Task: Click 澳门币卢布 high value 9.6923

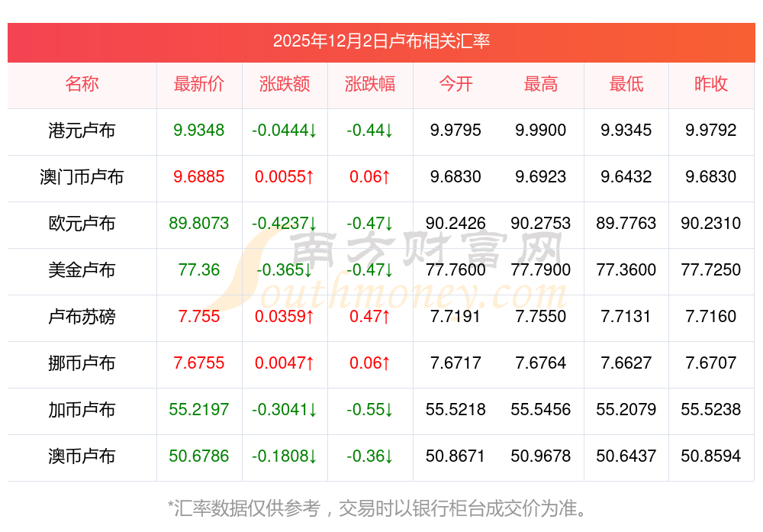Action: pyautogui.click(x=541, y=176)
